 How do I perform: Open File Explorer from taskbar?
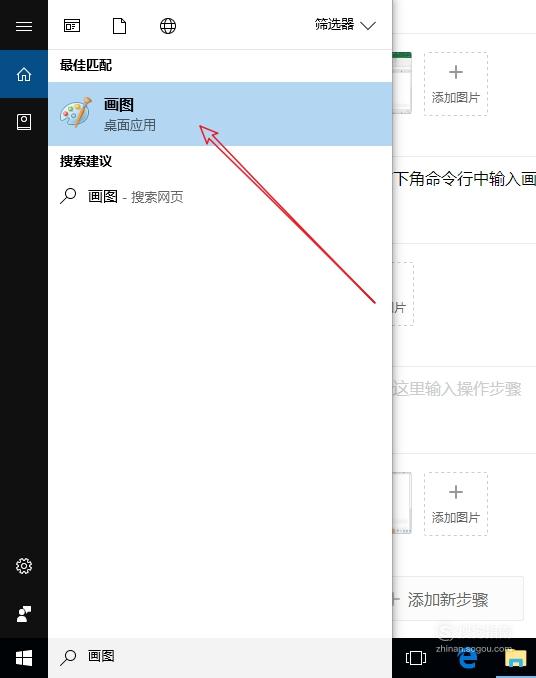pyautogui.click(x=516, y=659)
